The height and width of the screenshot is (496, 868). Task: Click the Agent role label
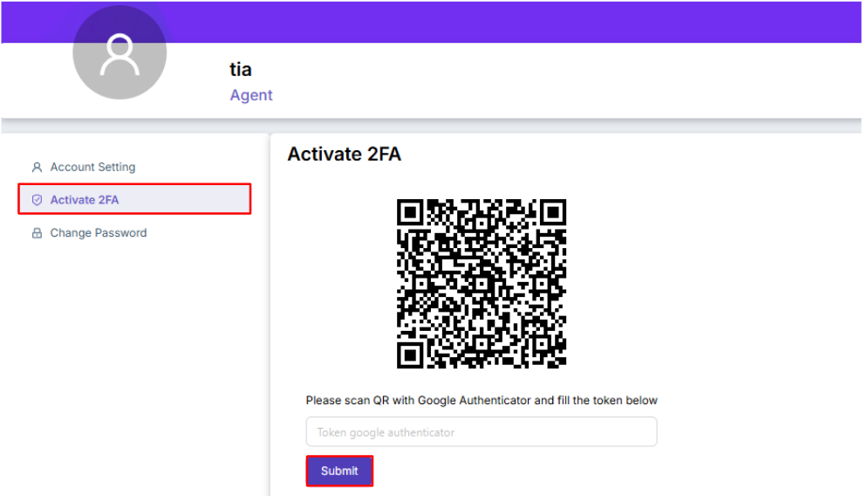[251, 95]
